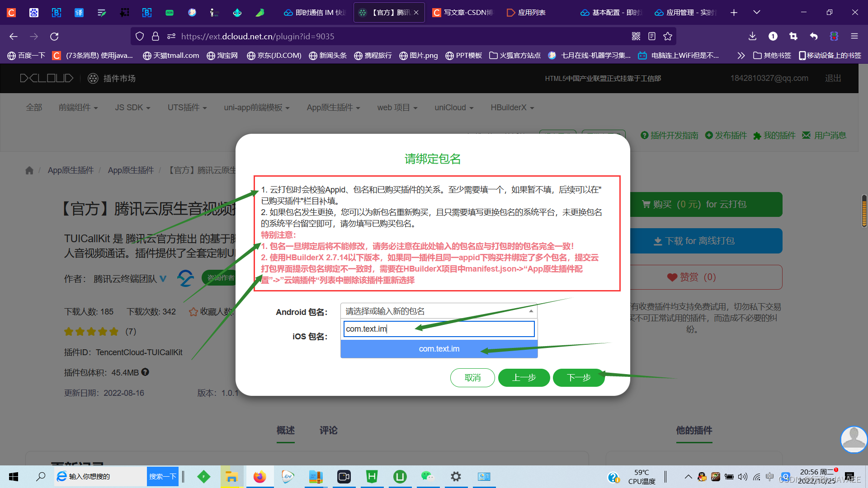Open File Explorer on taskbar
Screen dimensions: 868x488
coord(231,477)
